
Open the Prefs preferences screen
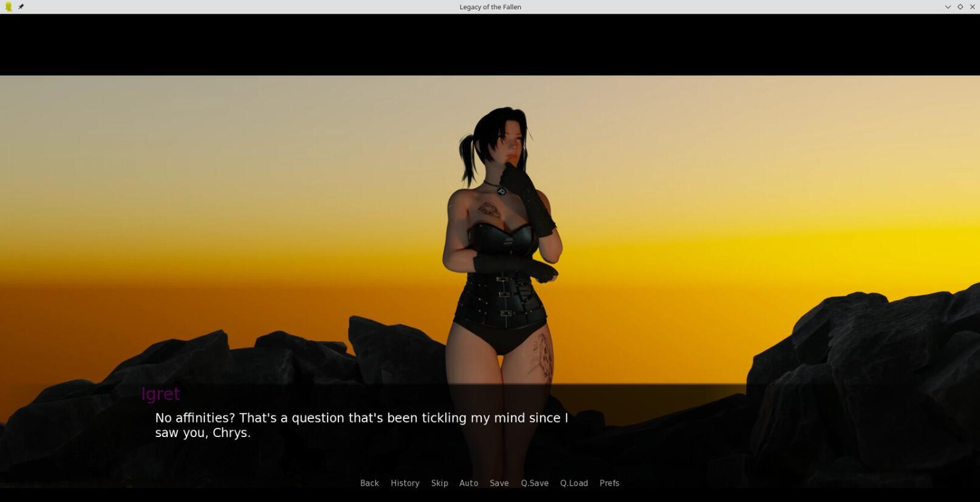click(609, 483)
